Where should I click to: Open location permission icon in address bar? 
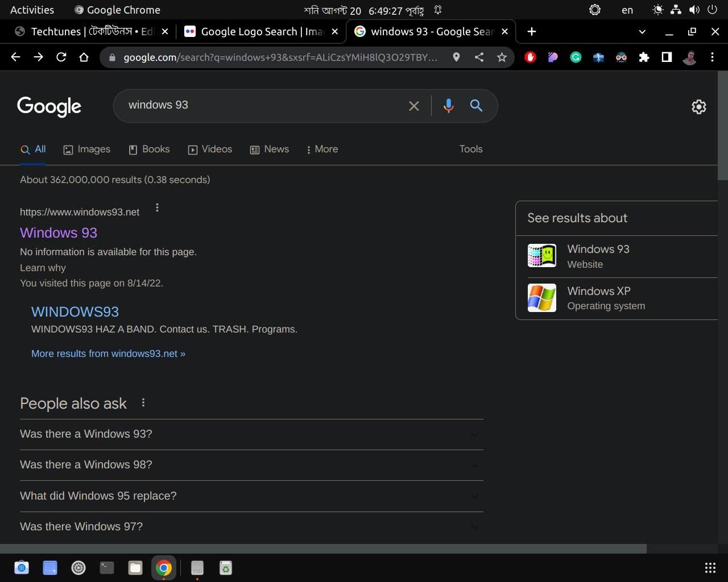click(456, 57)
